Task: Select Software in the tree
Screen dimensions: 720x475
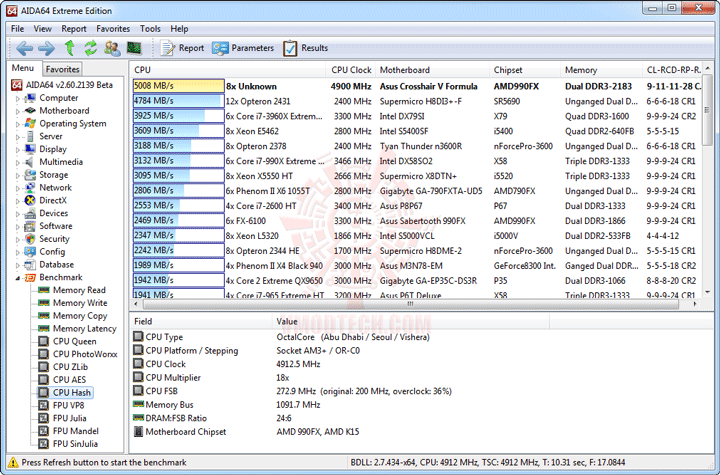Action: point(56,226)
